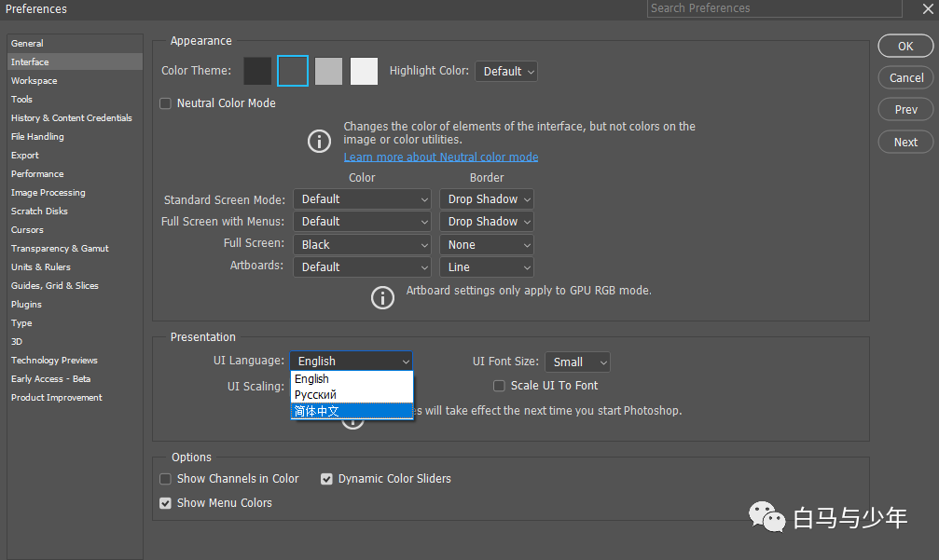Open the Tools preferences category
The image size is (939, 560).
point(75,100)
